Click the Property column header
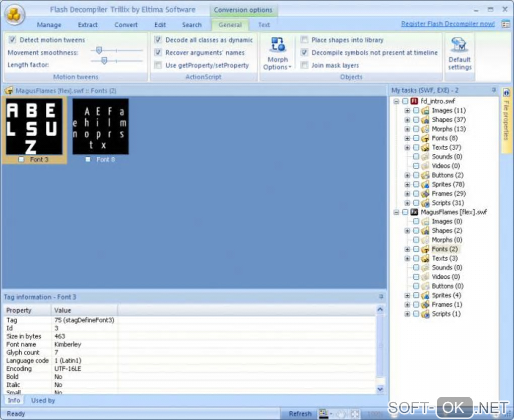The image size is (514, 420). pos(28,310)
